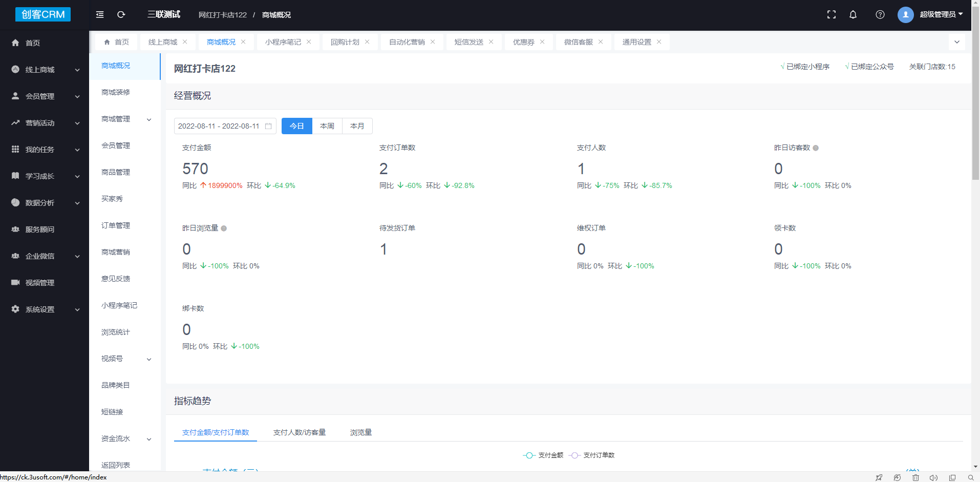
Task: Expand the 会员管理 sidebar menu
Action: [77, 96]
